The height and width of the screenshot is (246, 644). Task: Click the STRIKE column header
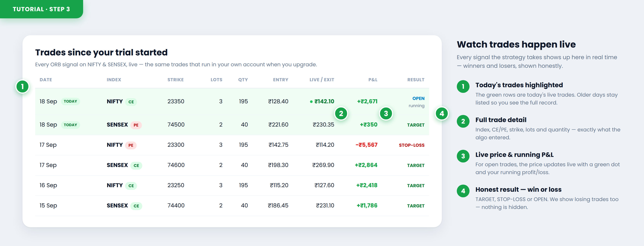click(x=175, y=80)
